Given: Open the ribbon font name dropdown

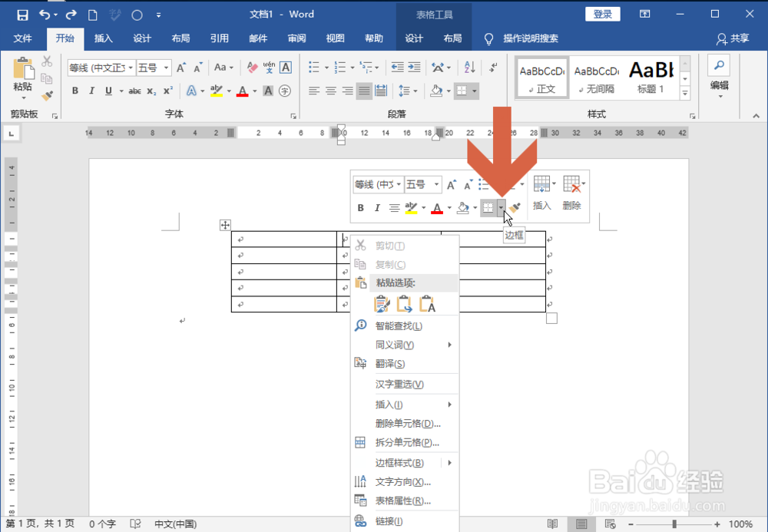Looking at the screenshot, I should point(131,68).
